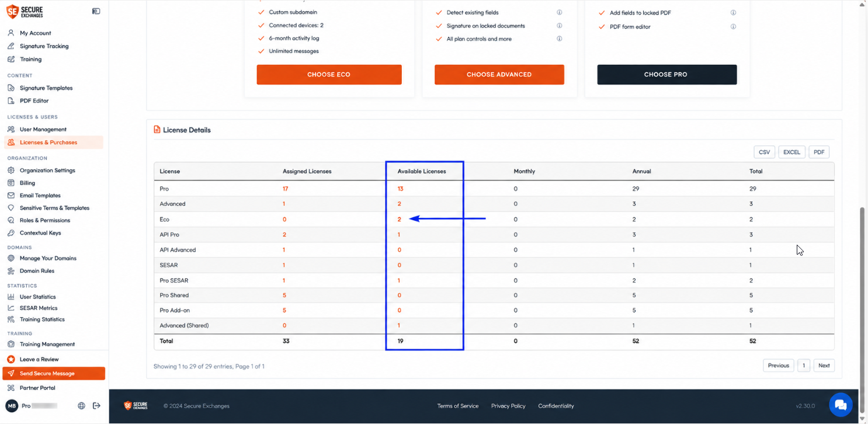Open Manage Your Domains
Screen dimensions: 868x424
pos(48,258)
